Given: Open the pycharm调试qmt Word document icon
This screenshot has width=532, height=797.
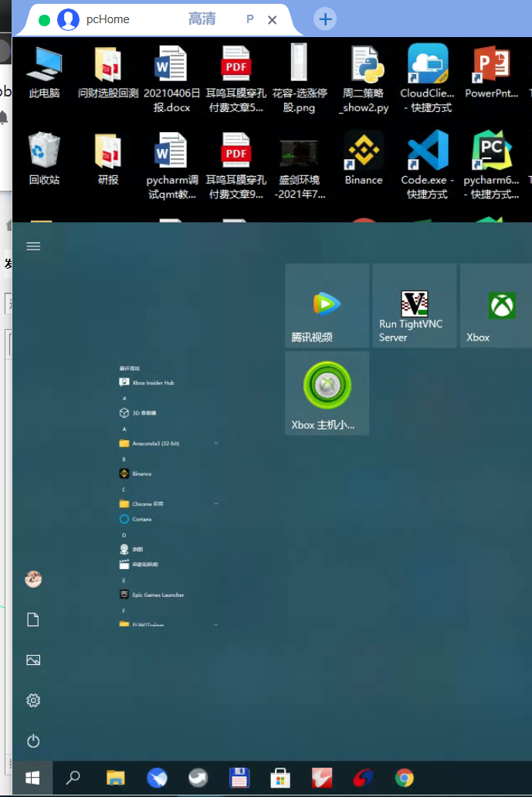Looking at the screenshot, I should coord(171,165).
